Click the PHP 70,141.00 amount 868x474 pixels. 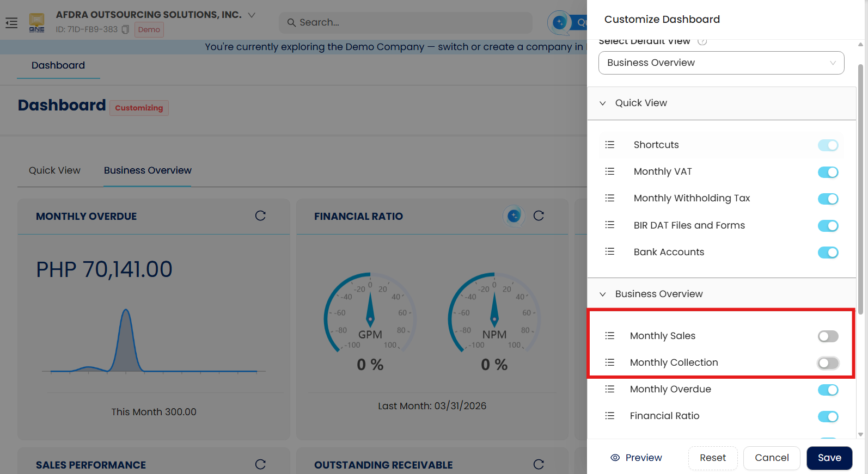point(104,269)
